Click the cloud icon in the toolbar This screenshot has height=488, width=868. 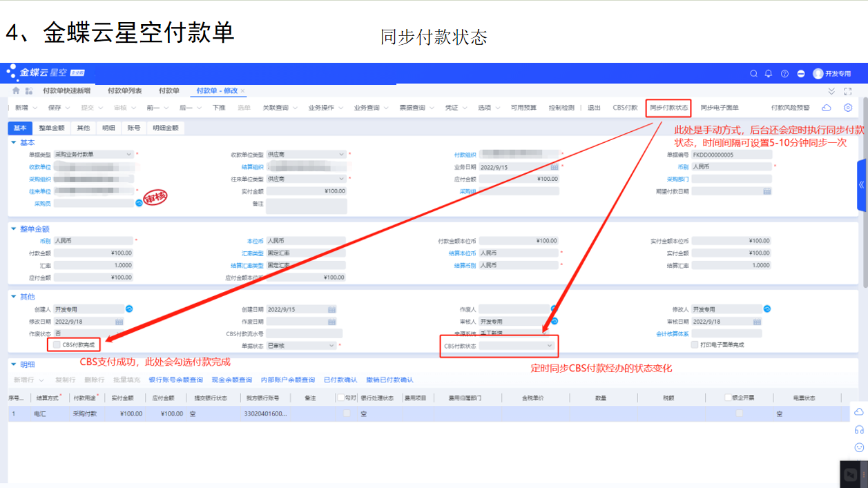826,108
